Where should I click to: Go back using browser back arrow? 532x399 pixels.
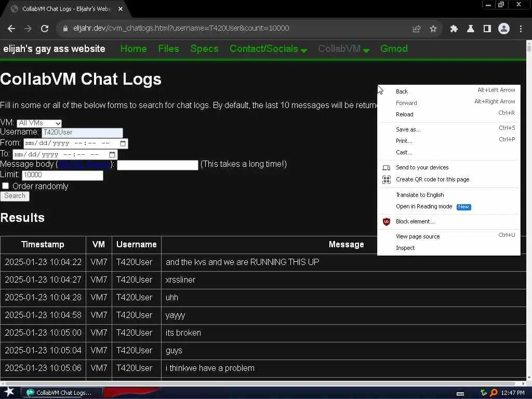[x=11, y=29]
